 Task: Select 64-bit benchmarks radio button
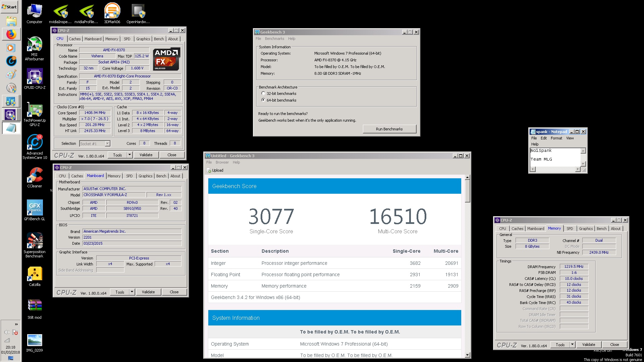click(x=263, y=100)
